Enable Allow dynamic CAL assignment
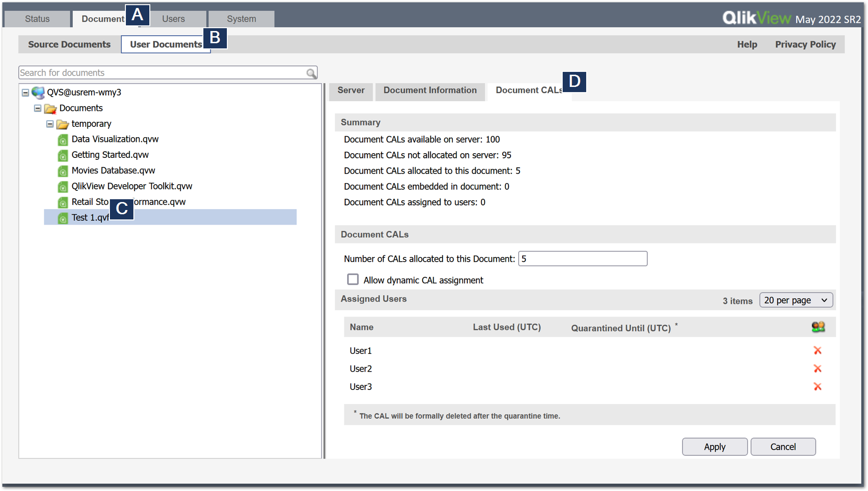 pos(353,279)
